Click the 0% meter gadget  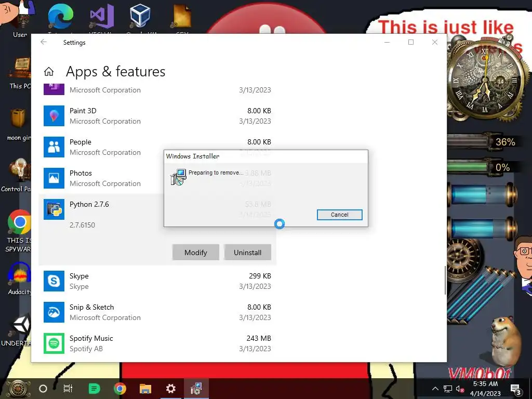click(482, 167)
